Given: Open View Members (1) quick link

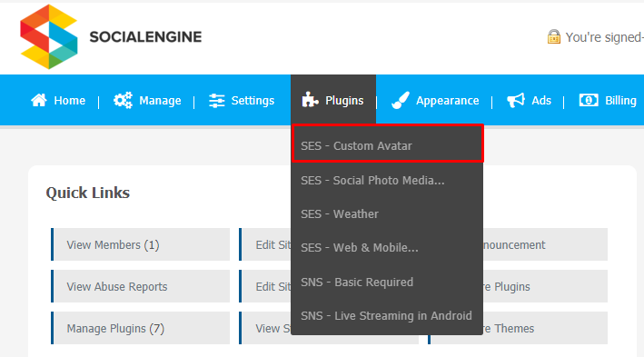Looking at the screenshot, I should (x=141, y=244).
